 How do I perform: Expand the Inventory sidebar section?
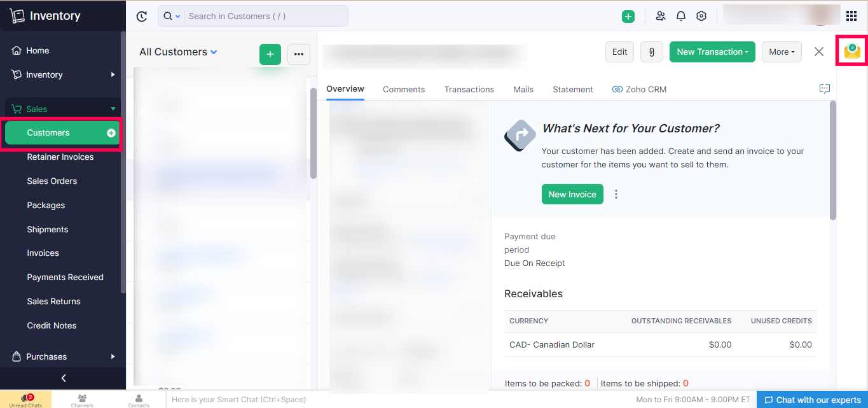[x=63, y=74]
